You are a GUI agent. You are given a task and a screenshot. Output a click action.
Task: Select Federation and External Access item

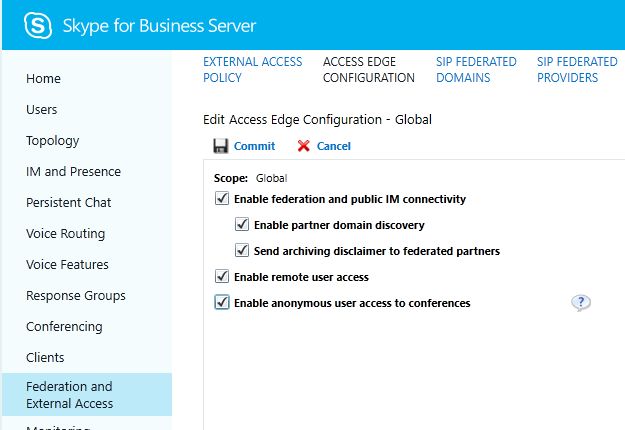click(x=86, y=395)
